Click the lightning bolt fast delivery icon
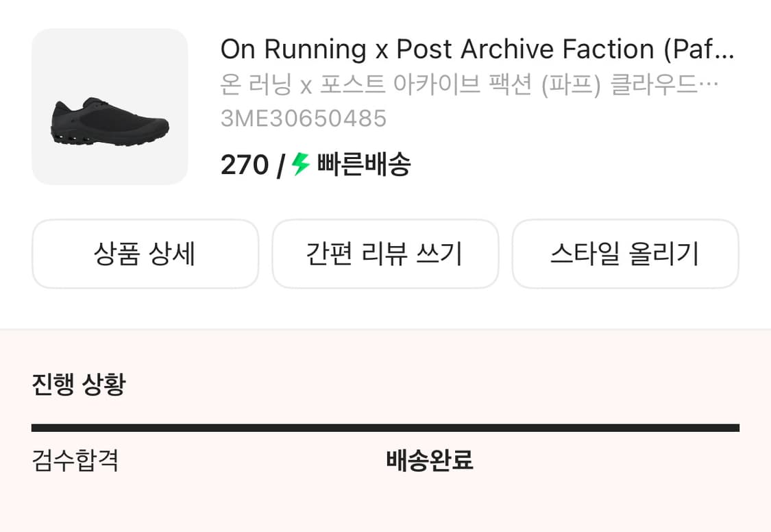This screenshot has width=771, height=532. pos(298,165)
